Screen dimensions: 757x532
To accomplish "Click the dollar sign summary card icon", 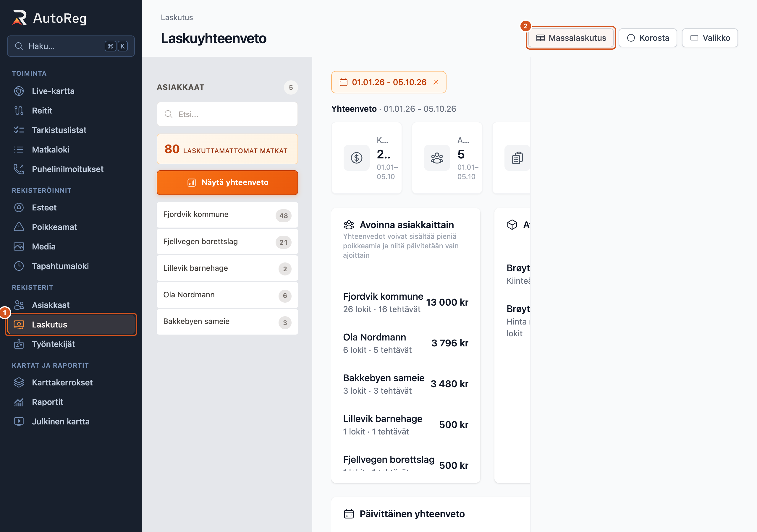I will coord(356,158).
